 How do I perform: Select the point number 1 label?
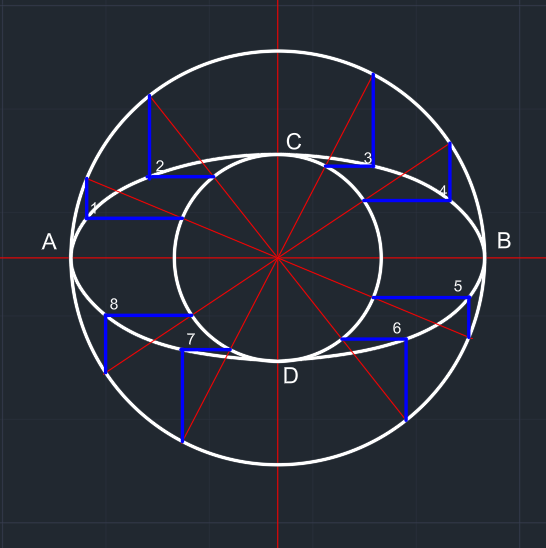coord(94,208)
